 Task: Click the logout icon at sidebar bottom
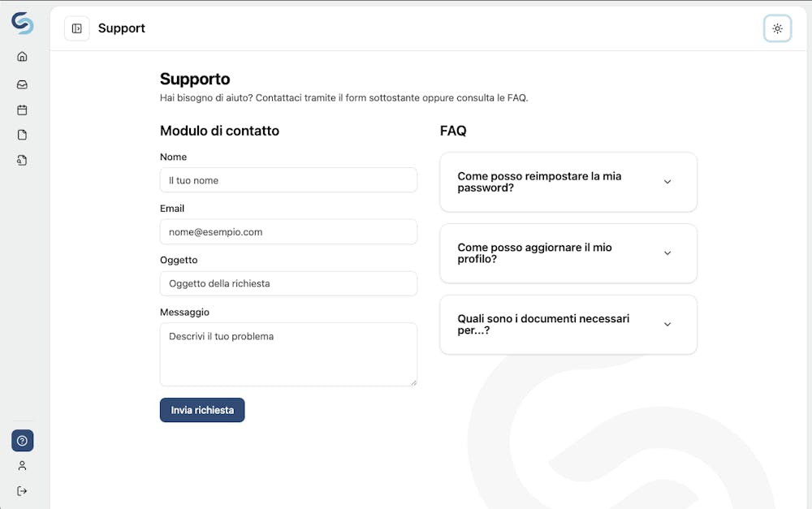coord(22,490)
